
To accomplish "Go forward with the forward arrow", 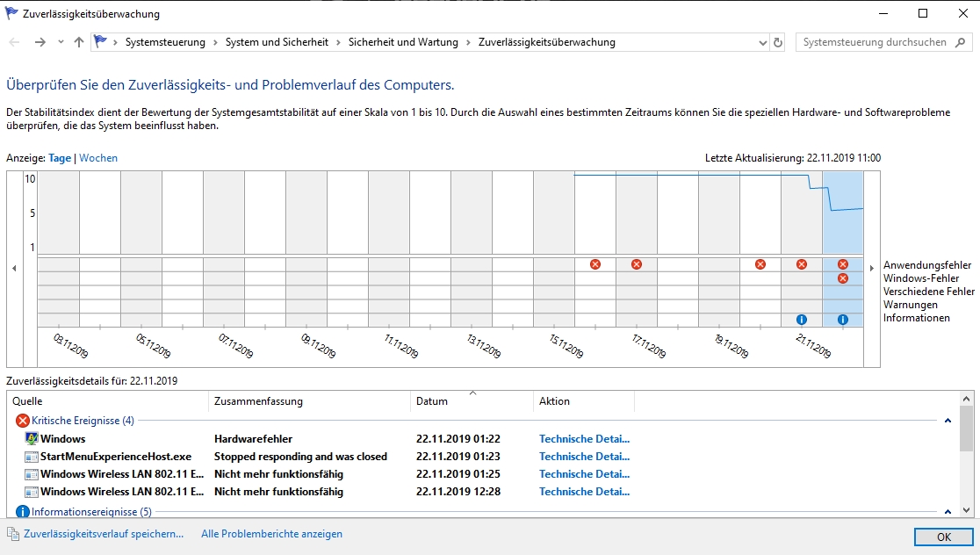I will pyautogui.click(x=40, y=42).
